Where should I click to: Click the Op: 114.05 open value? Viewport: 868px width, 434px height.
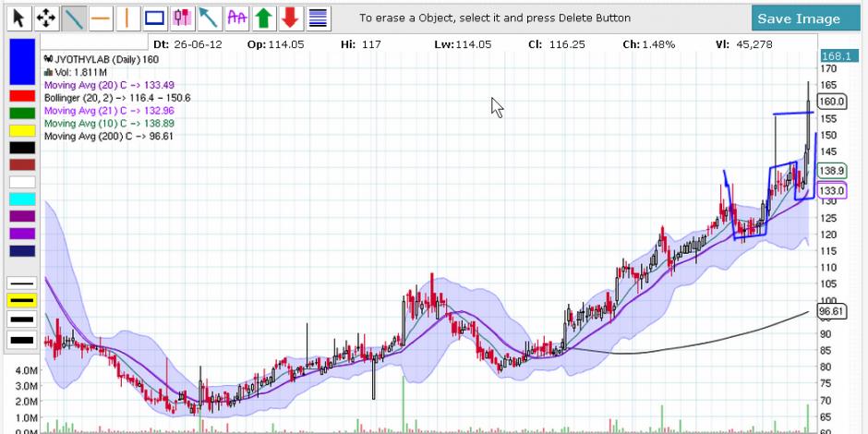click(x=276, y=45)
